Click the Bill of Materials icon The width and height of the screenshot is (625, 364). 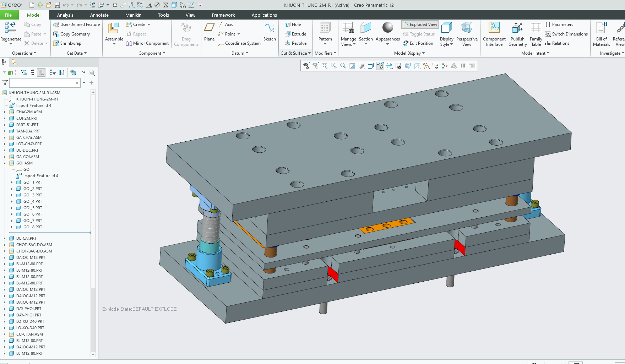(602, 28)
